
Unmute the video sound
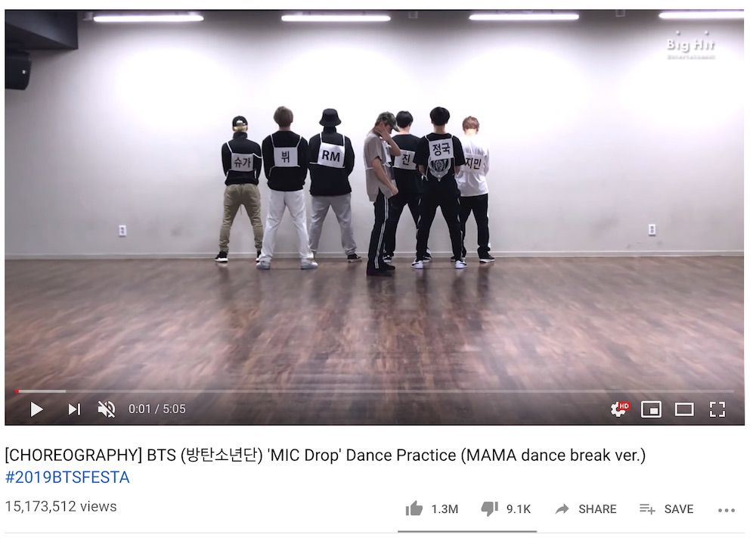click(x=107, y=409)
